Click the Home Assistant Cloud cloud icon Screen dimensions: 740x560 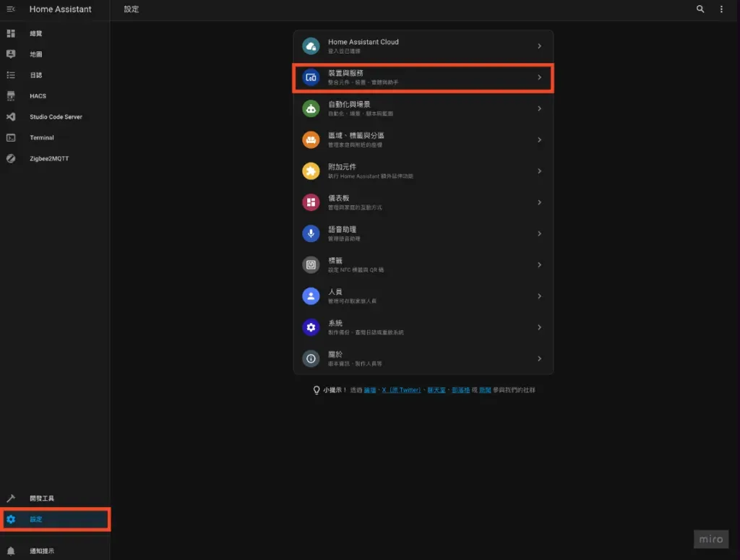(311, 46)
